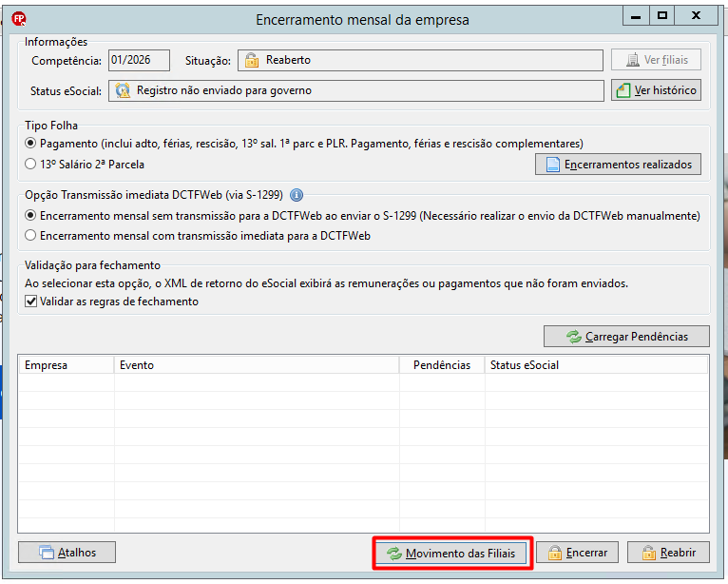The height and width of the screenshot is (584, 728).
Task: Uncheck Validar as regras de fechamento
Action: click(31, 302)
